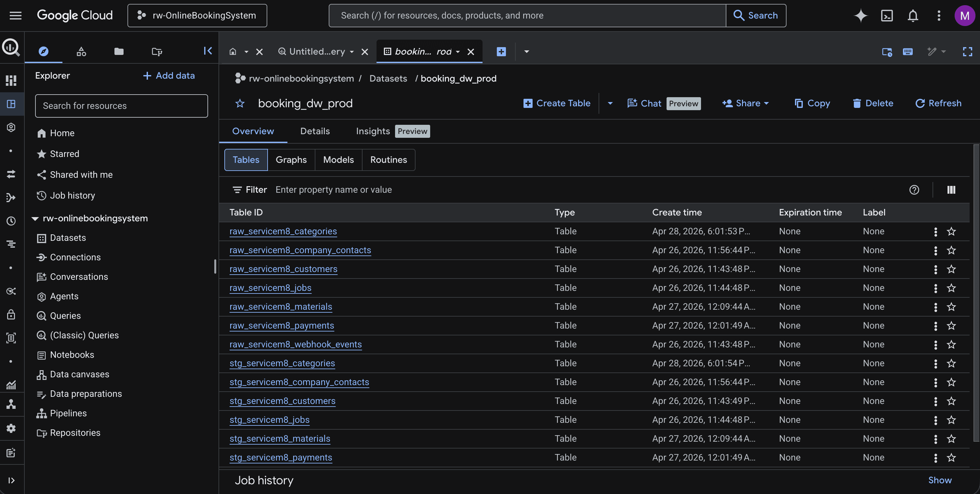Star the raw_servicem8_webhook_events table
The height and width of the screenshot is (494, 980).
[951, 344]
